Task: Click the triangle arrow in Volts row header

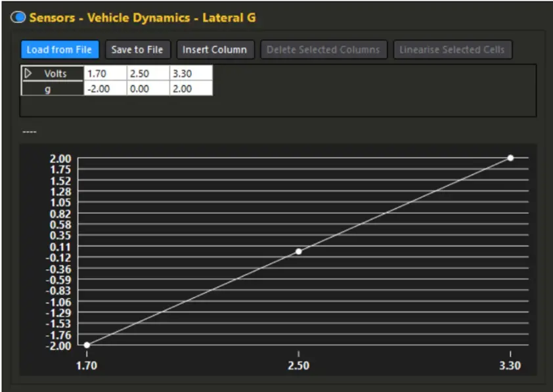Action: [28, 74]
